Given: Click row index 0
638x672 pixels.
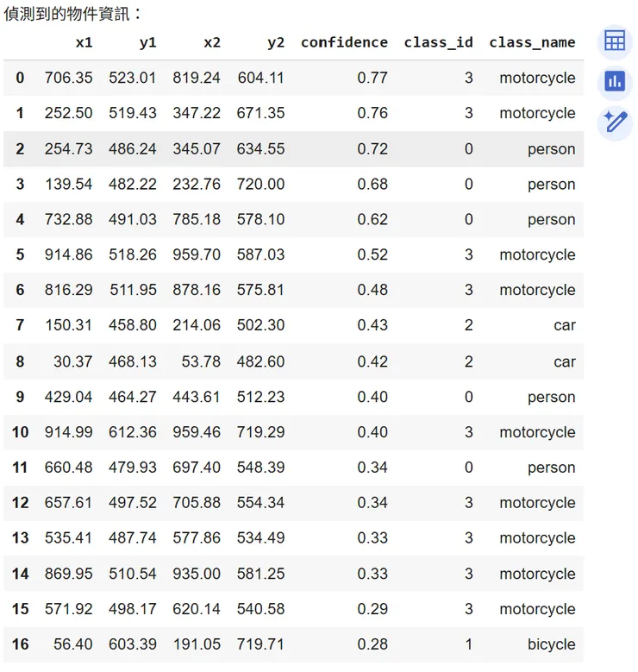Looking at the screenshot, I should tap(20, 78).
